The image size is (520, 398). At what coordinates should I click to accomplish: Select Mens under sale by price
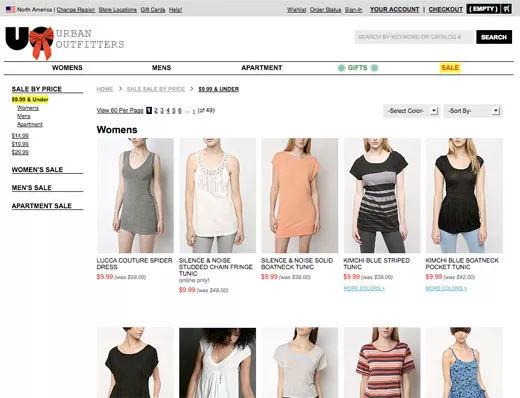coord(24,116)
